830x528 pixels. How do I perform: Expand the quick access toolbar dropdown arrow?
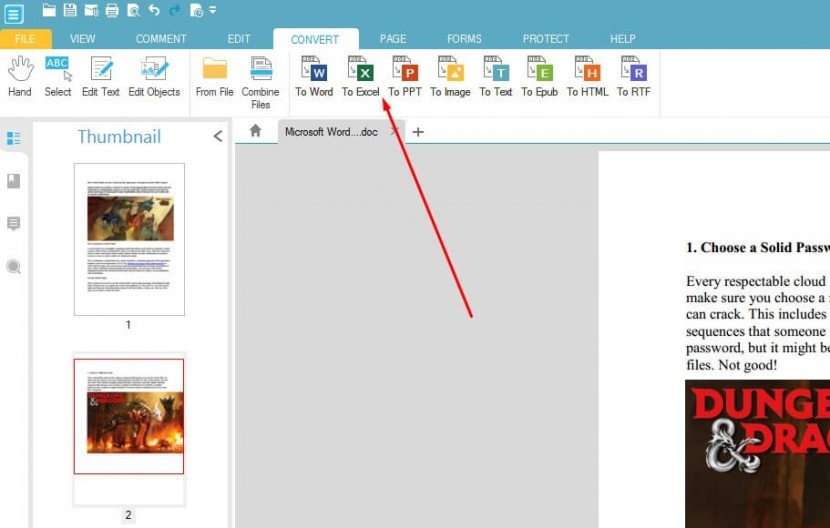click(x=213, y=10)
